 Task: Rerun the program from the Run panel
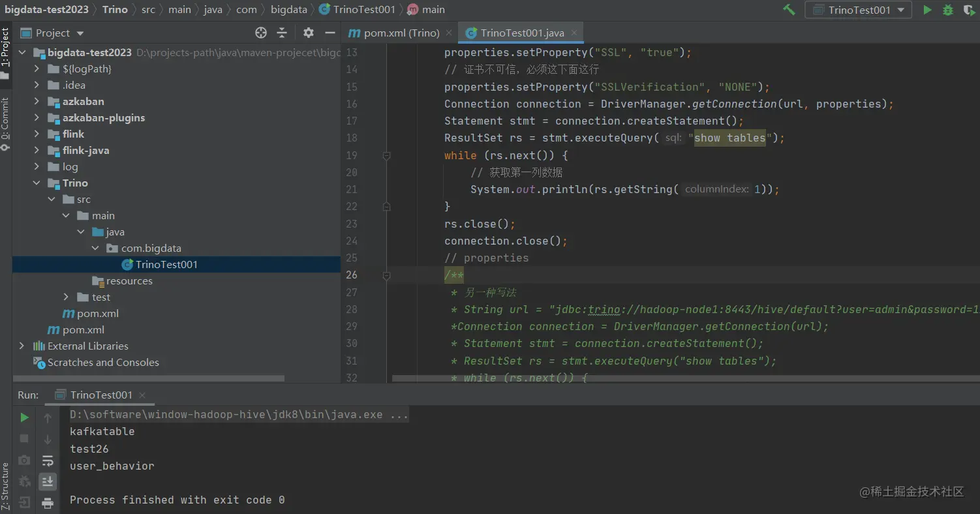click(24, 417)
